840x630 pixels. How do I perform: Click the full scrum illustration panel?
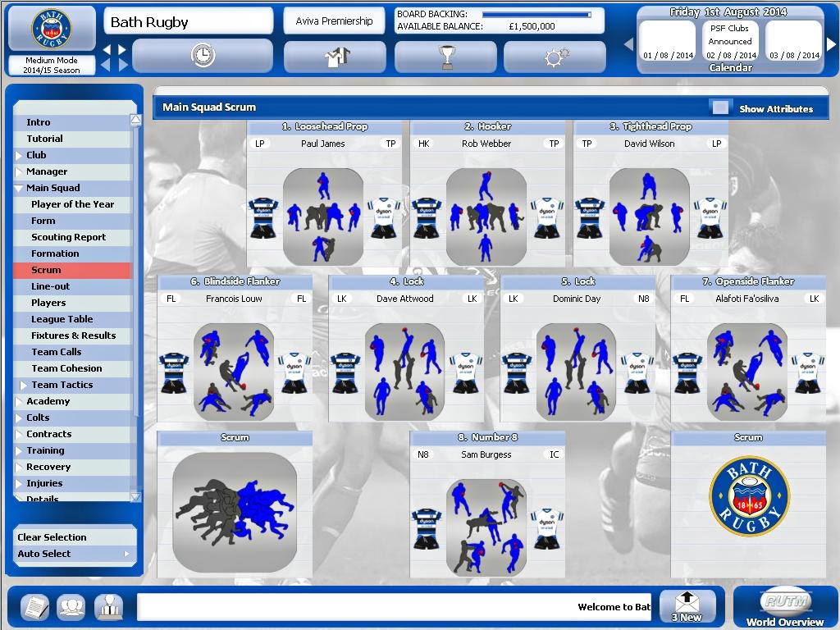(235, 512)
